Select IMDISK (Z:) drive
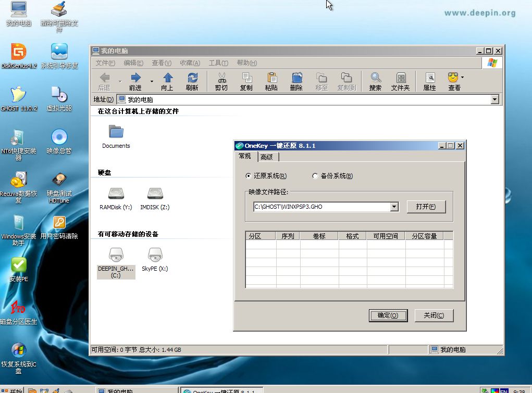This screenshot has height=393, width=532. [x=155, y=198]
